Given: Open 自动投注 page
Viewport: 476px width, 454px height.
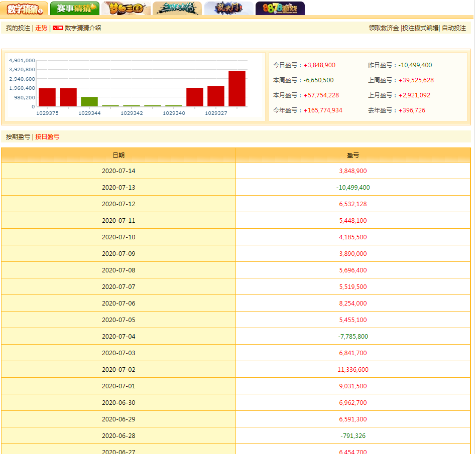Looking at the screenshot, I should tap(454, 28).
